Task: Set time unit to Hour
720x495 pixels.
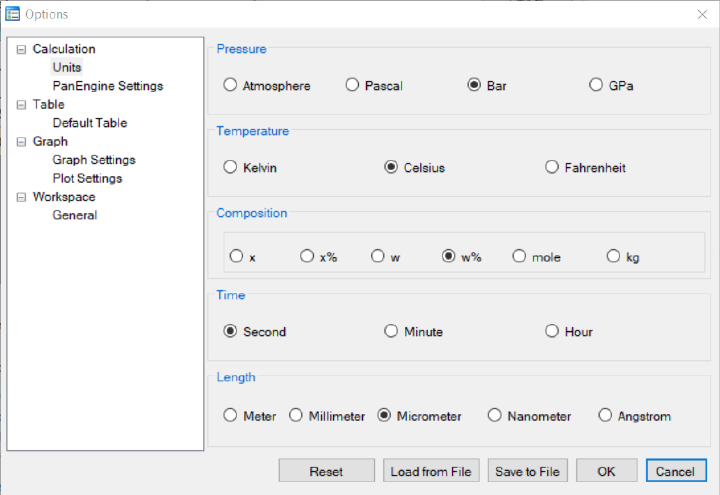Action: point(569,332)
